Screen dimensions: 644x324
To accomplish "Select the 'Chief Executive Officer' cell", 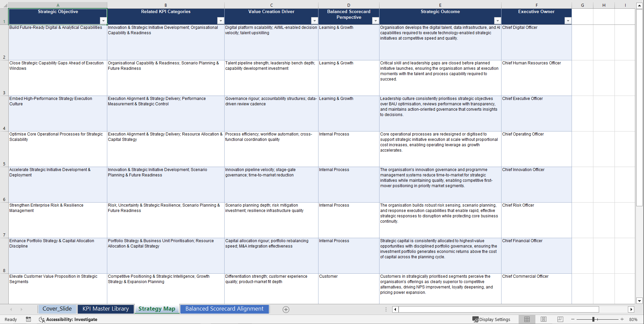I will coord(536,113).
